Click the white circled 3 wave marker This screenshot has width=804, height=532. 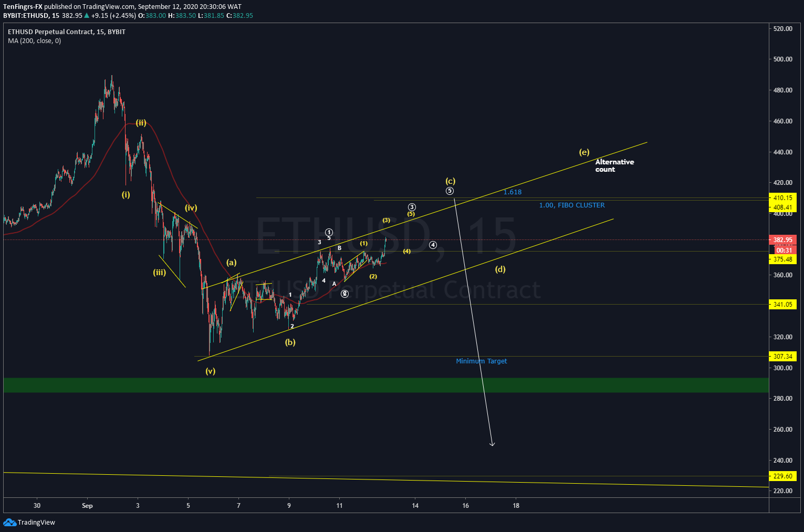412,207
